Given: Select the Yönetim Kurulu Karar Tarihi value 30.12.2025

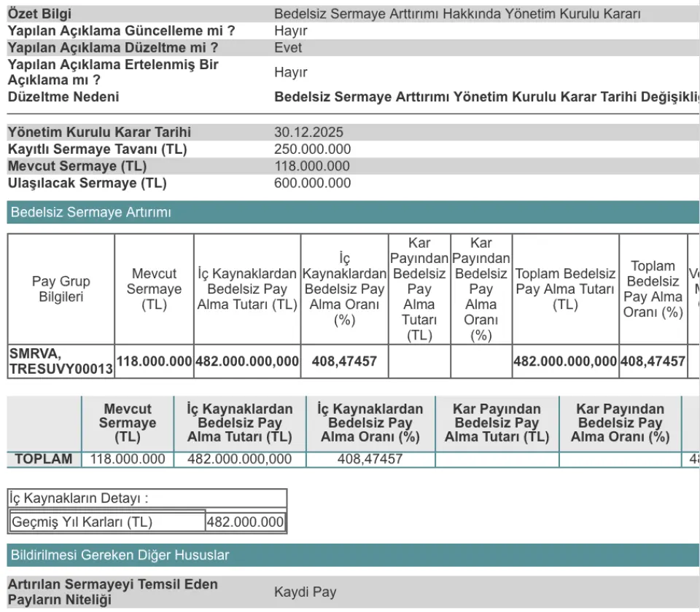Looking at the screenshot, I should pos(308,133).
